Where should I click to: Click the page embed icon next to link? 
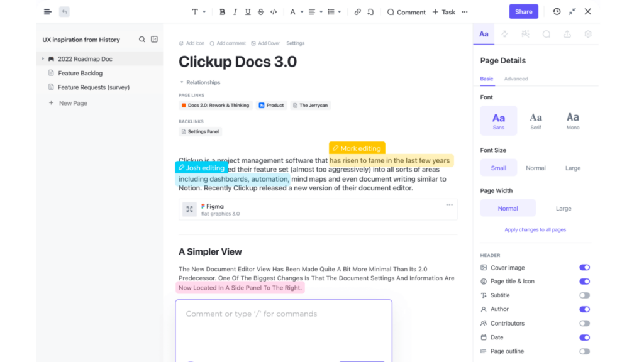[370, 12]
